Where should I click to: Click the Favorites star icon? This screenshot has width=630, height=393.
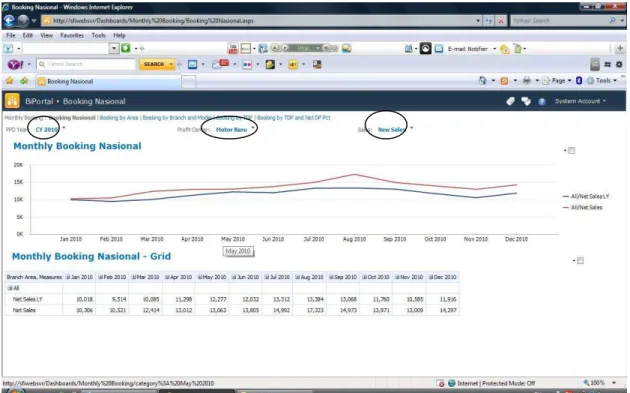pyautogui.click(x=10, y=81)
